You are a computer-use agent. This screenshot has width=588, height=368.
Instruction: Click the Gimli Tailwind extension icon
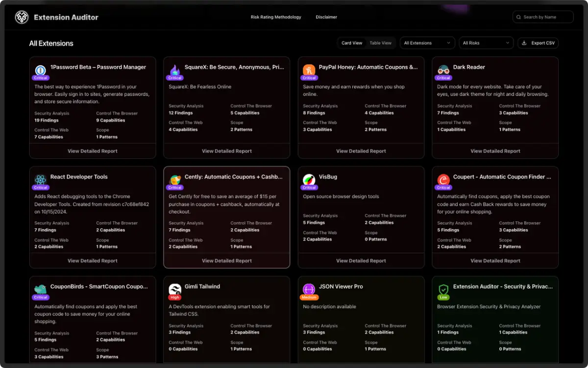click(175, 289)
